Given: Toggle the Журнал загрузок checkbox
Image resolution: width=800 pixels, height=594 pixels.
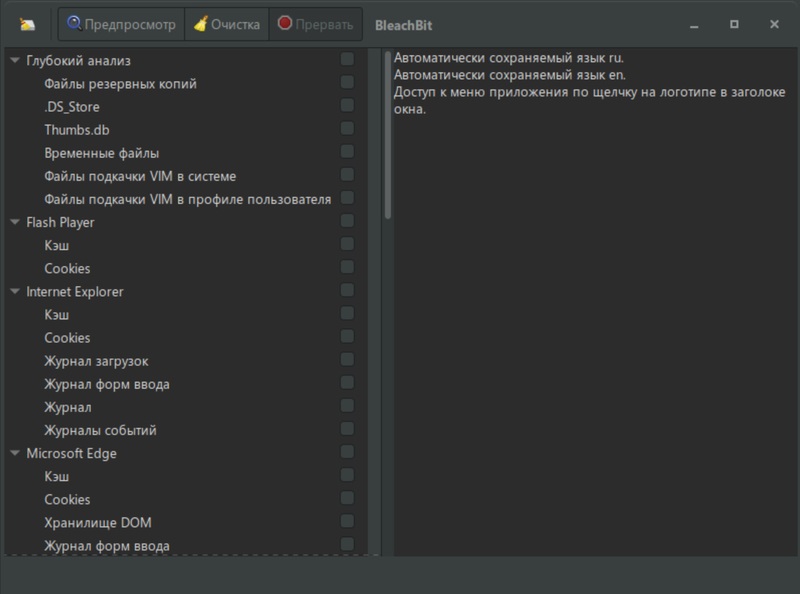Looking at the screenshot, I should pos(347,360).
